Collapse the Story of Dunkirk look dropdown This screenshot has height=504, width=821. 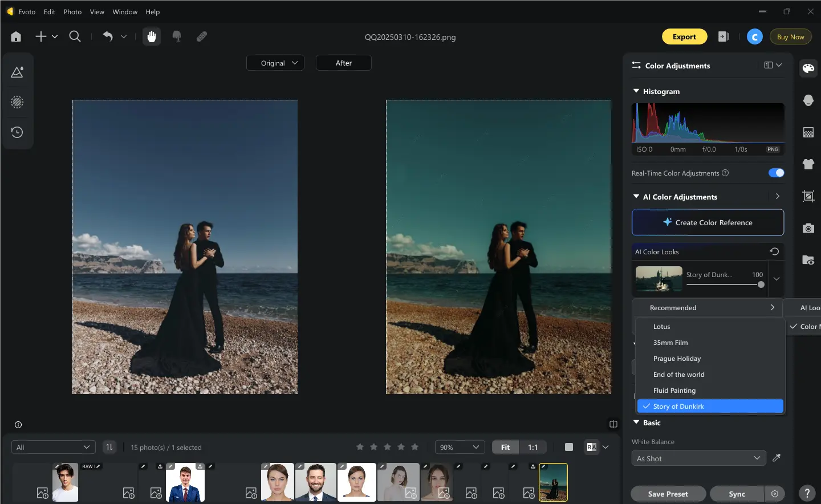click(x=777, y=279)
